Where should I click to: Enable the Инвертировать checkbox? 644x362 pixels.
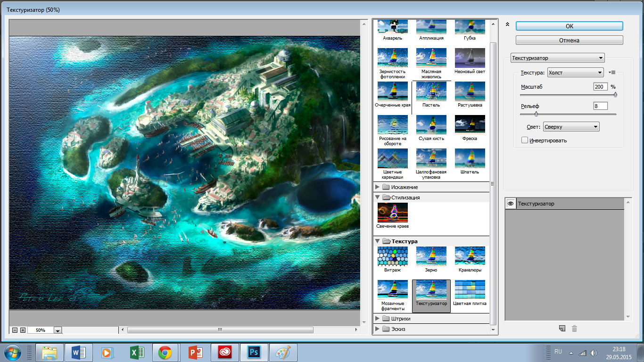click(x=525, y=140)
